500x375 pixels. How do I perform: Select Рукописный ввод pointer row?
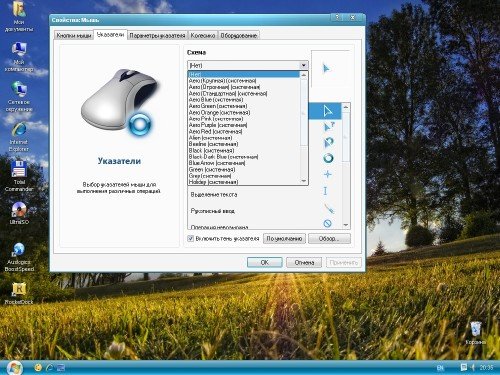click(265, 211)
